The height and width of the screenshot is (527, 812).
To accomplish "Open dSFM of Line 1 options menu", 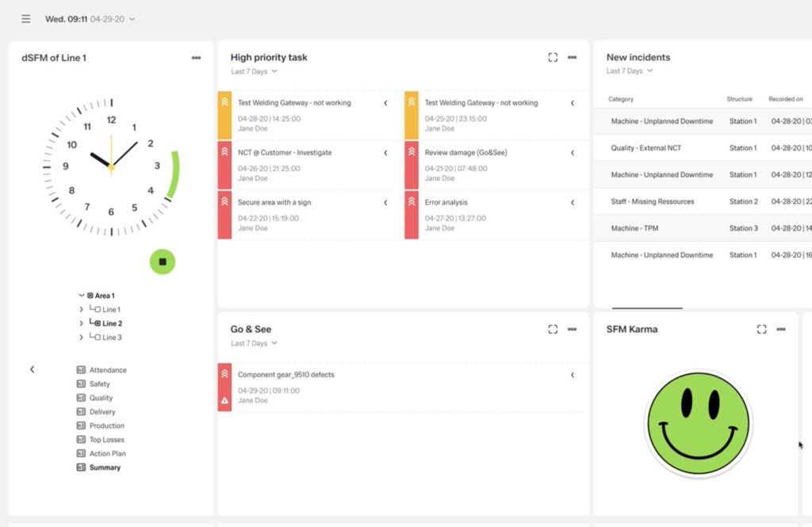I will coord(196,58).
